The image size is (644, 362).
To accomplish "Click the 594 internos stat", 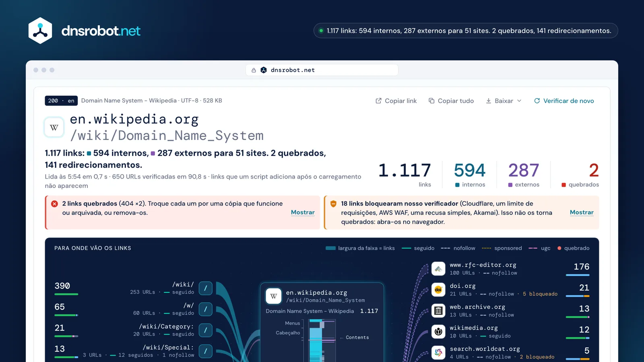I will [x=470, y=175].
